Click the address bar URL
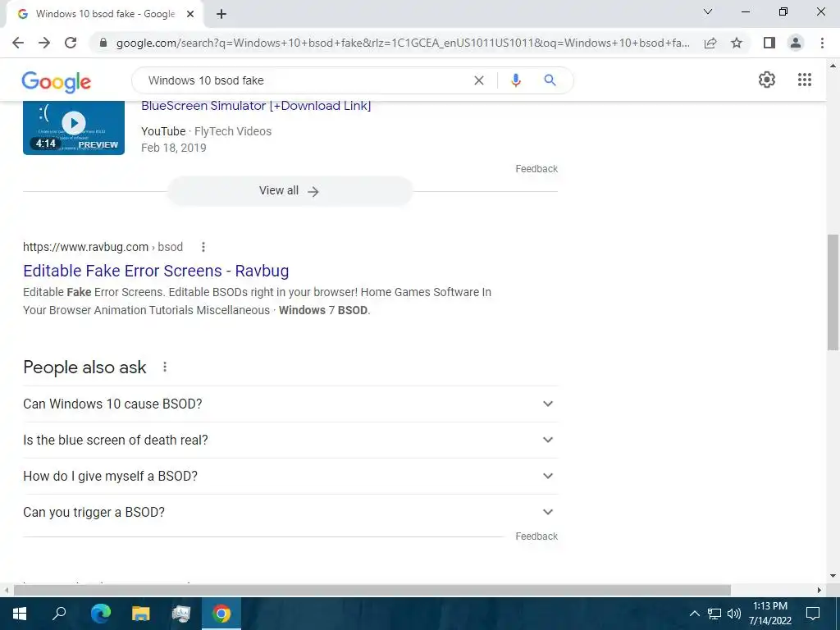840x630 pixels. click(403, 43)
